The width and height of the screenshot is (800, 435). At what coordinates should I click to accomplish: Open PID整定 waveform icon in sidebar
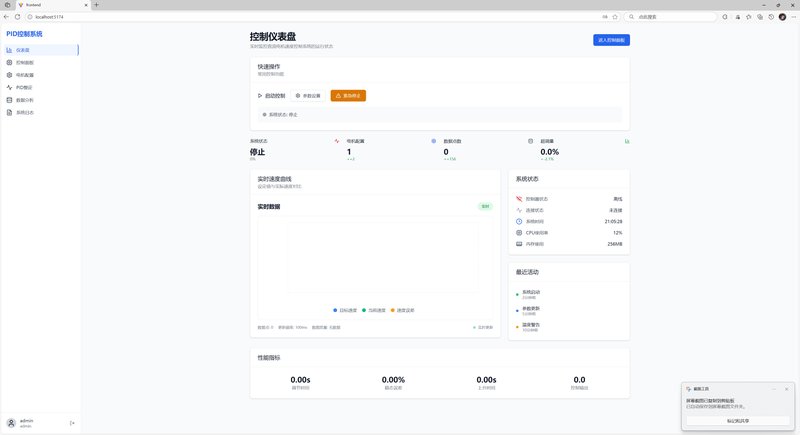(x=10, y=87)
